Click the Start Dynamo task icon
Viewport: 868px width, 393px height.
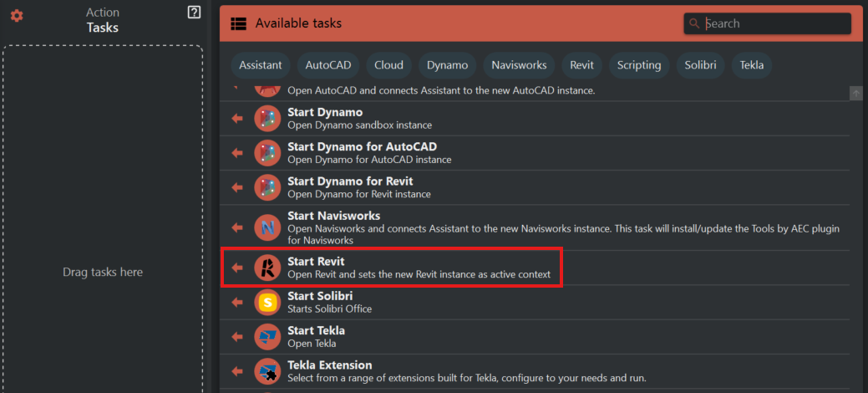(x=267, y=119)
